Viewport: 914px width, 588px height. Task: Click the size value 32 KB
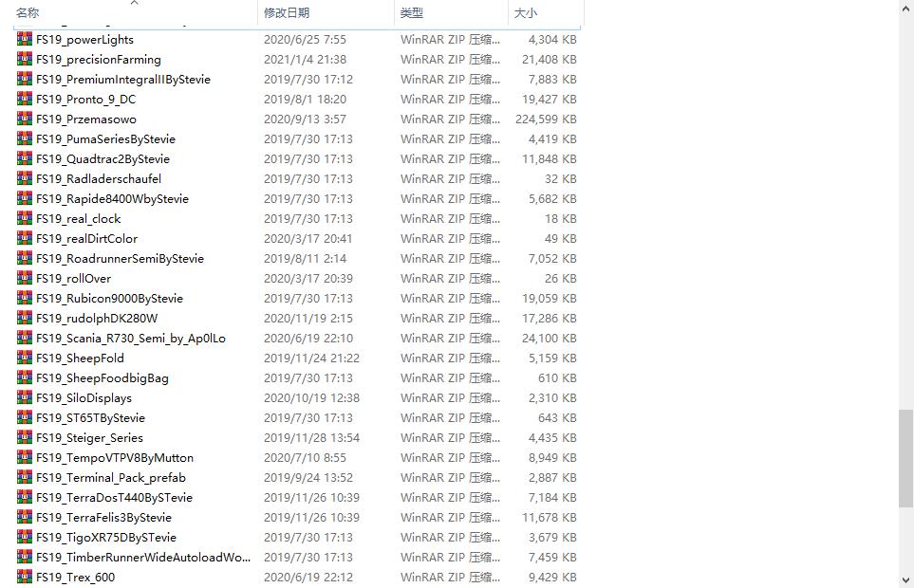pos(560,178)
